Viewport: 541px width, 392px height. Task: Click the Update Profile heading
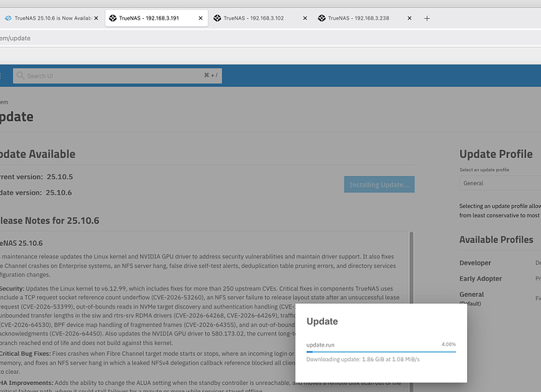[x=496, y=154]
